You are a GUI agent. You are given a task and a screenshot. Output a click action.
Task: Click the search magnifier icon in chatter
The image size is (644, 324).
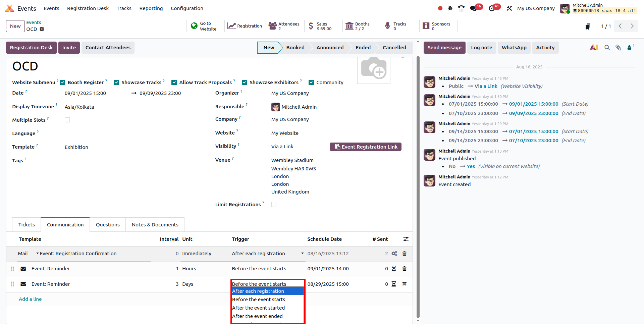coord(607,48)
